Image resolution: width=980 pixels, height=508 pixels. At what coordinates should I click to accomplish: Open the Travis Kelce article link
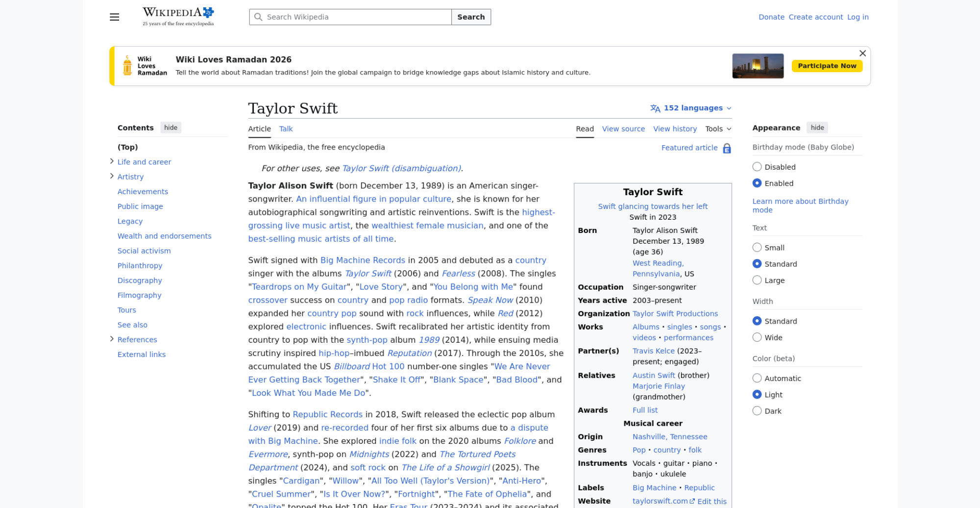tap(654, 351)
